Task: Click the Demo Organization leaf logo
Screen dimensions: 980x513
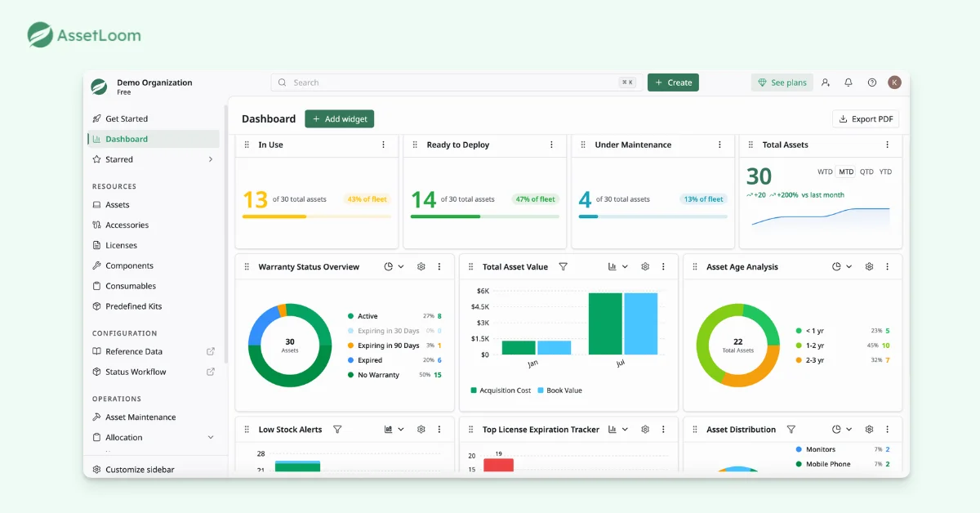Action: (99, 87)
